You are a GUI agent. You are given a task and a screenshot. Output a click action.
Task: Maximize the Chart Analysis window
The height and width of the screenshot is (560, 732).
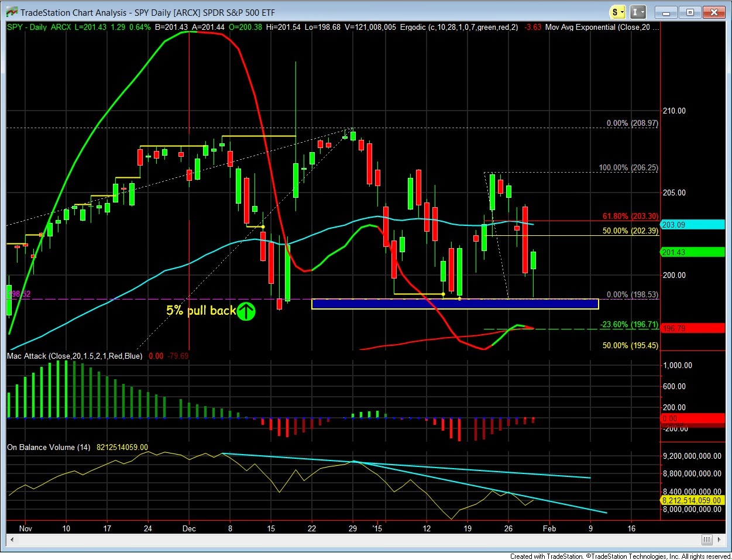[x=690, y=12]
